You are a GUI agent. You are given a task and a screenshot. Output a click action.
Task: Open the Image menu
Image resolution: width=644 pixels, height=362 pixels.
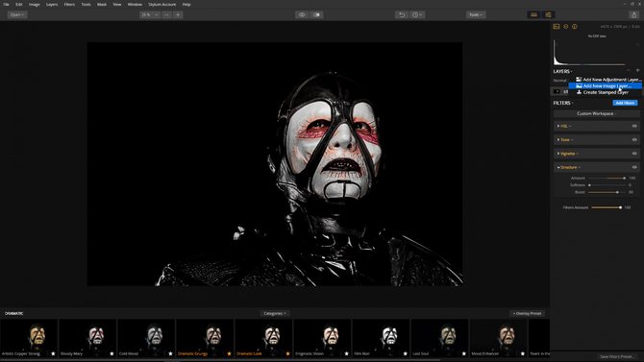(34, 4)
